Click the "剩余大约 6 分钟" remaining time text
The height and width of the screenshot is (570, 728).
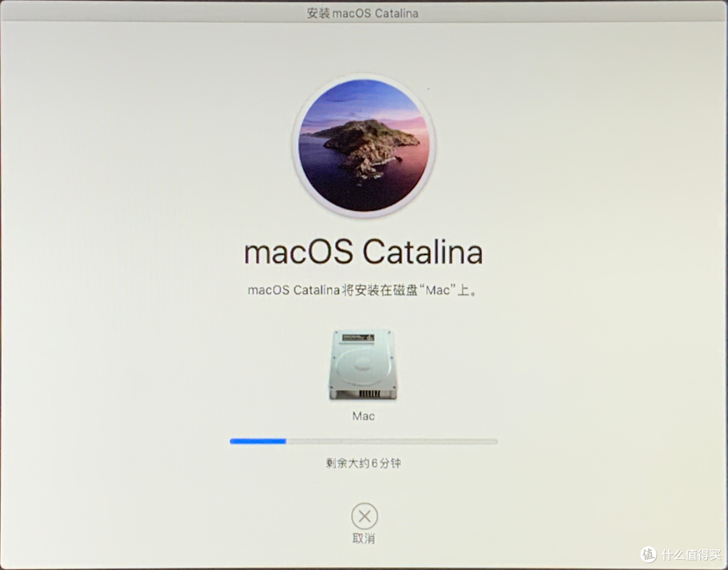click(x=363, y=463)
